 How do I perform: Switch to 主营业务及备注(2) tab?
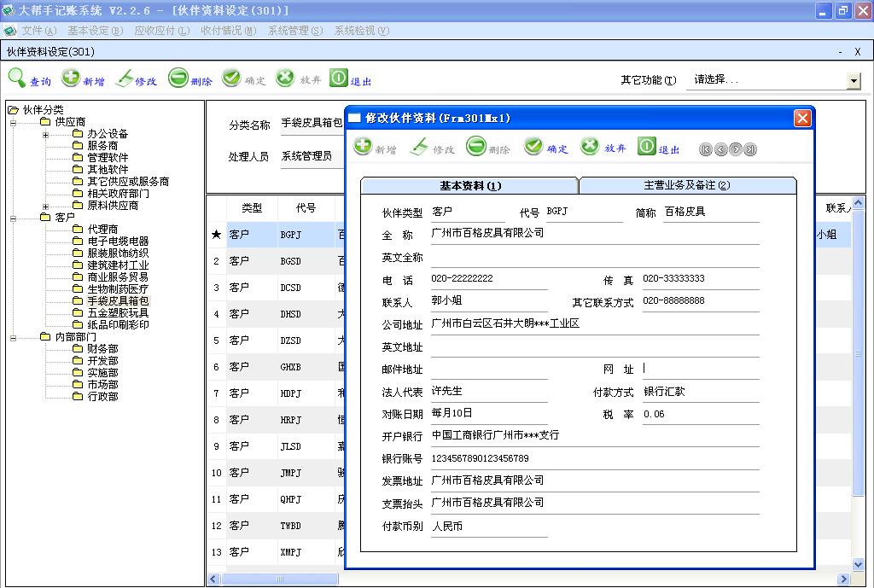pos(687,185)
